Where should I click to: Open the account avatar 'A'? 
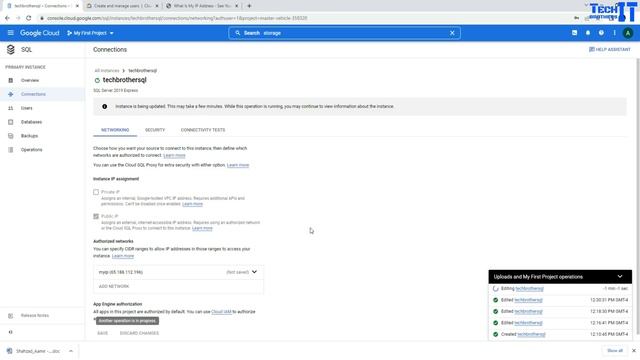(628, 33)
